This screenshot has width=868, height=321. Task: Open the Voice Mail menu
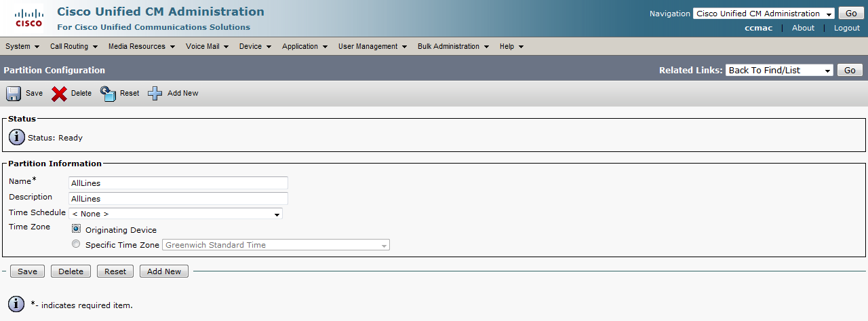tap(207, 46)
